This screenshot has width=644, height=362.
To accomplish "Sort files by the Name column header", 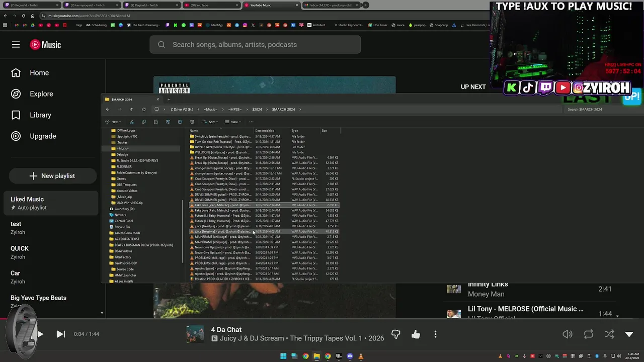I will [x=221, y=131].
